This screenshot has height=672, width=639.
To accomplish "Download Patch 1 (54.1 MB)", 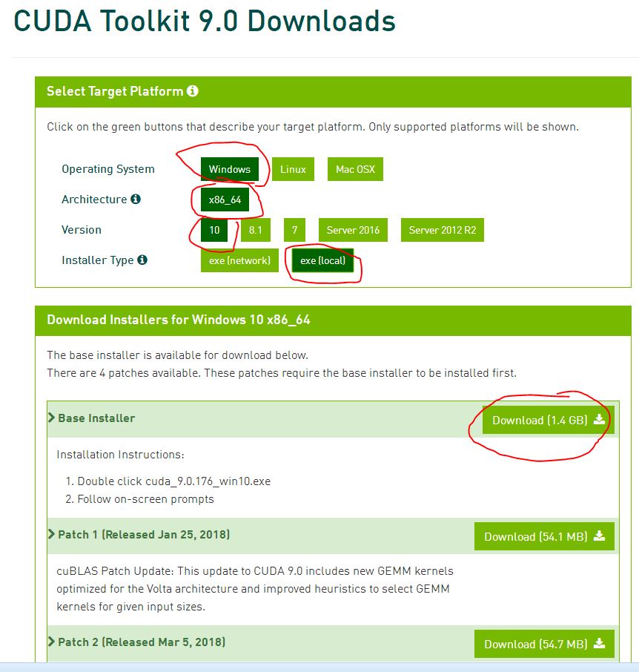I will pos(545,536).
